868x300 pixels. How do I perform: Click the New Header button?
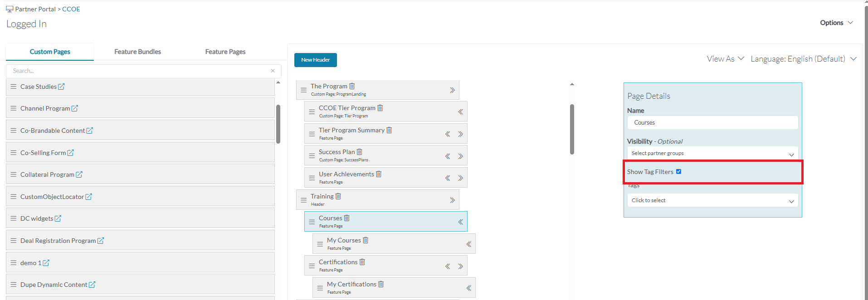pos(316,60)
